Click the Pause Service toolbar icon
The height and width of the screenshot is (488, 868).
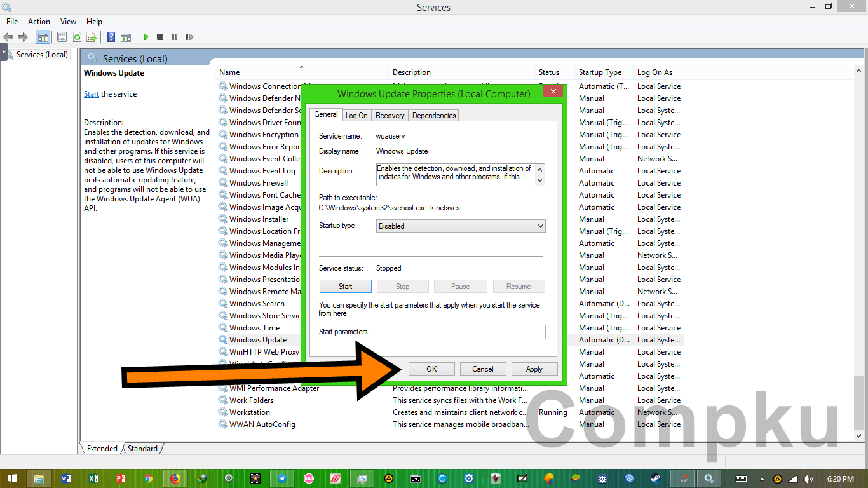coord(175,37)
